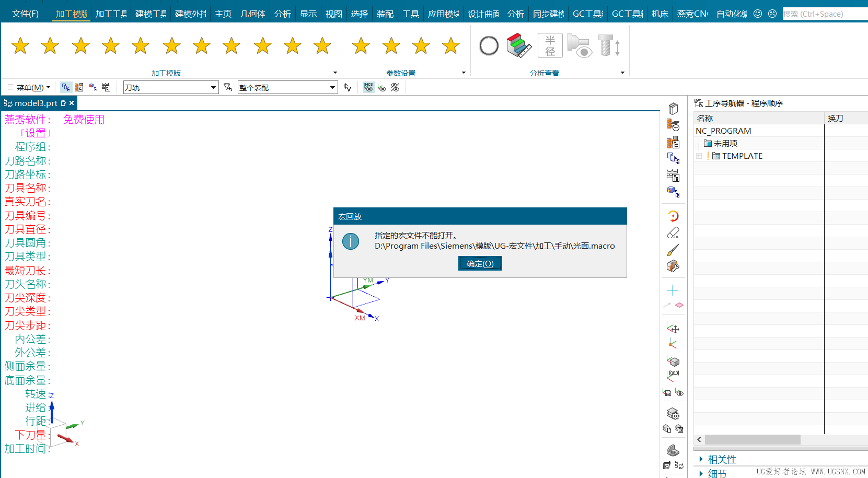
Task: Click the red rotate refresh icon
Action: pos(673,216)
